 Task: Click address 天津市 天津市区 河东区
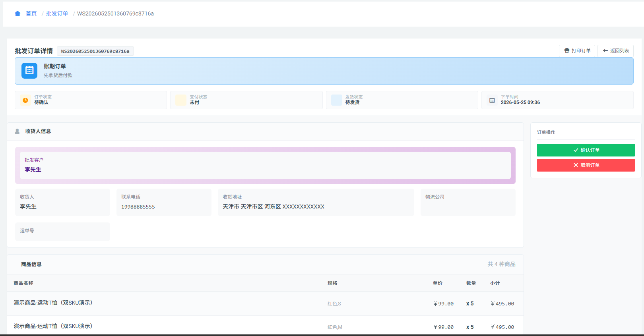click(274, 207)
